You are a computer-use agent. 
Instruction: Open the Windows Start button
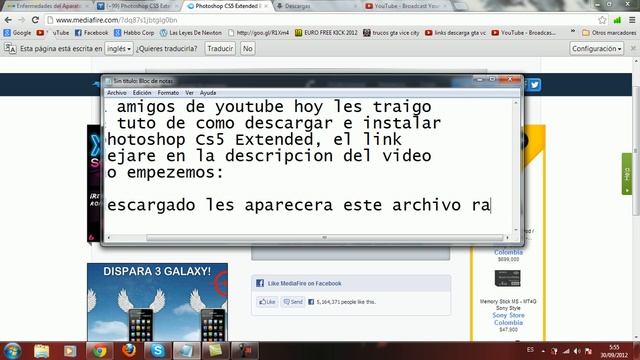[12, 351]
